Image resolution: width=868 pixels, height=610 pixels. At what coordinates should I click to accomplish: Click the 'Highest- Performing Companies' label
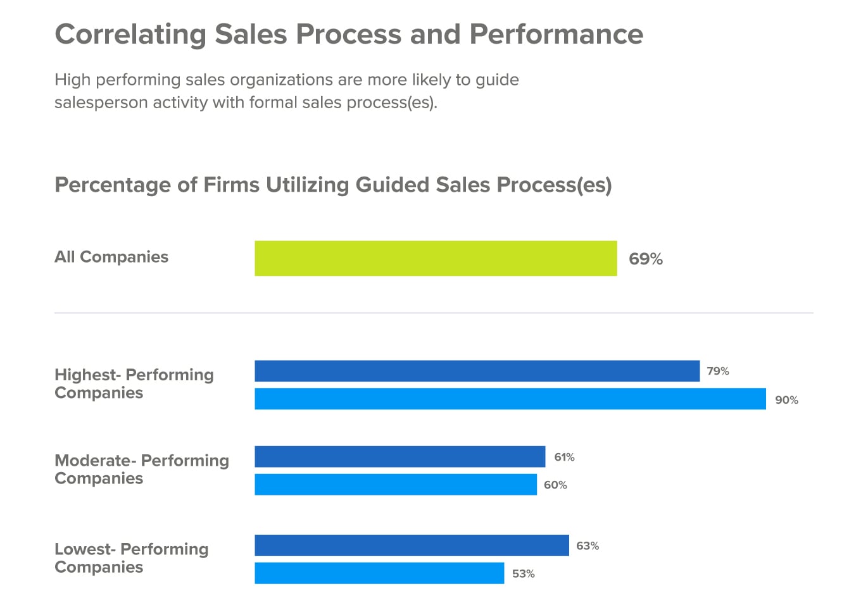pos(134,383)
